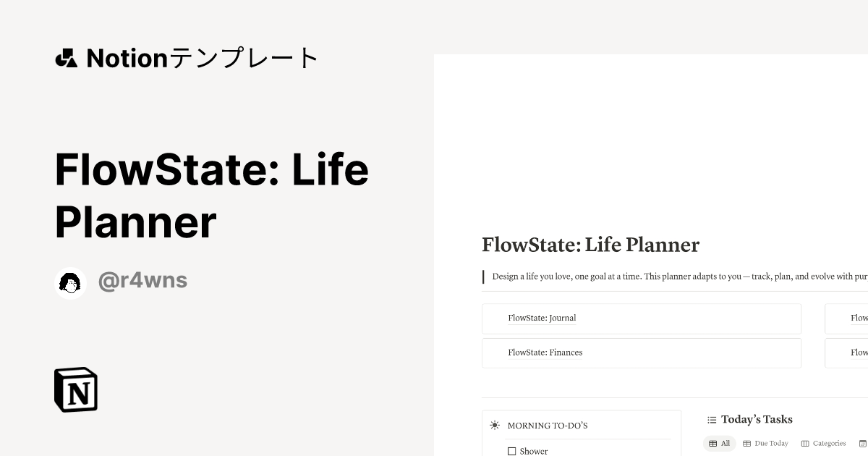Check the Shower to-do checkbox
Image resolution: width=868 pixels, height=456 pixels.
click(x=512, y=451)
